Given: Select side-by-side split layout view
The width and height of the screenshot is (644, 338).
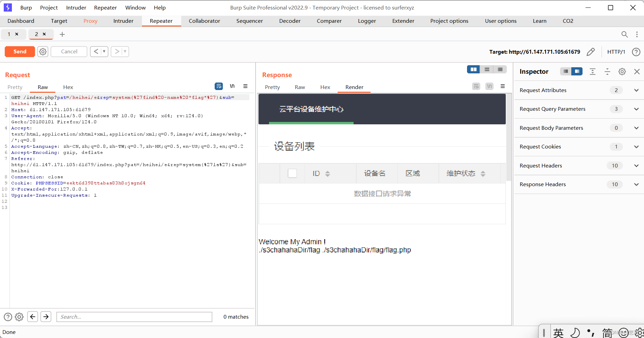Looking at the screenshot, I should click(473, 69).
